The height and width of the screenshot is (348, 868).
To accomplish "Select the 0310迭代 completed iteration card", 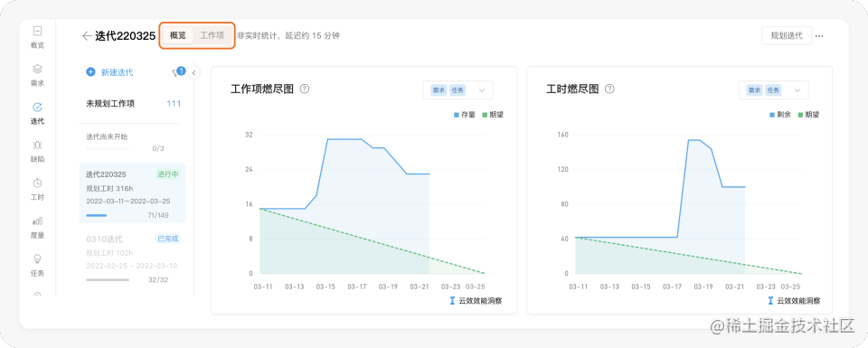I will pos(133,259).
